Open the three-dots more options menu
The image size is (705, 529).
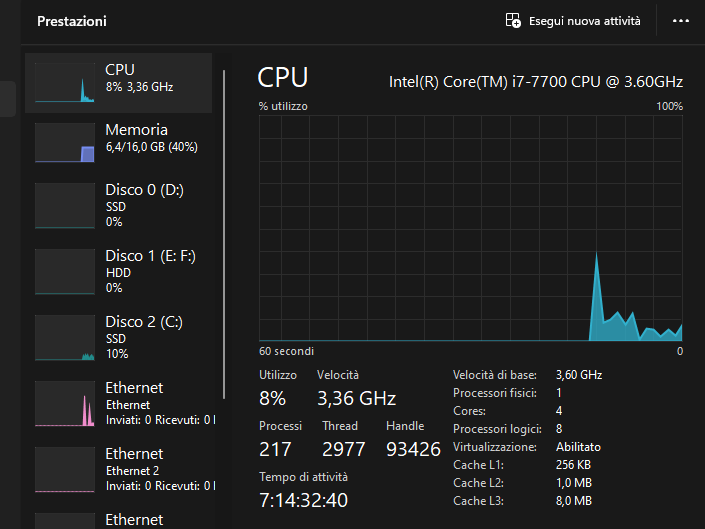[681, 21]
